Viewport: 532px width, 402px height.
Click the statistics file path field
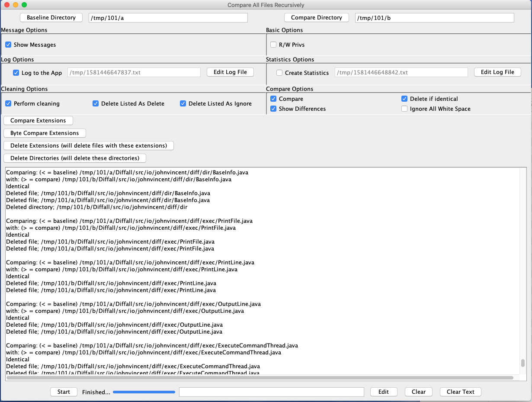401,72
